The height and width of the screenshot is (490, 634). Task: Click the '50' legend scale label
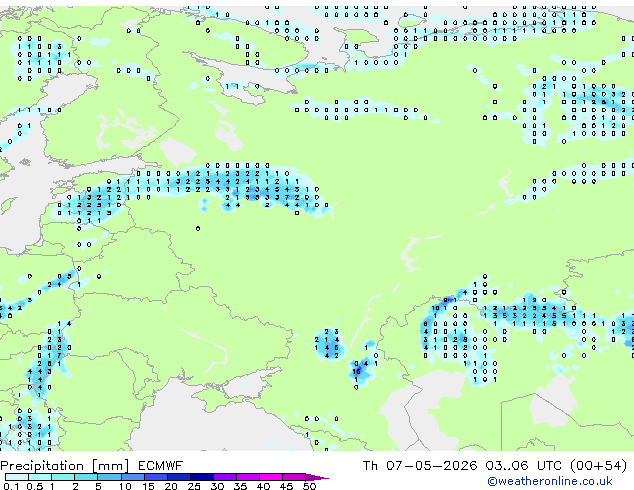pos(309,486)
